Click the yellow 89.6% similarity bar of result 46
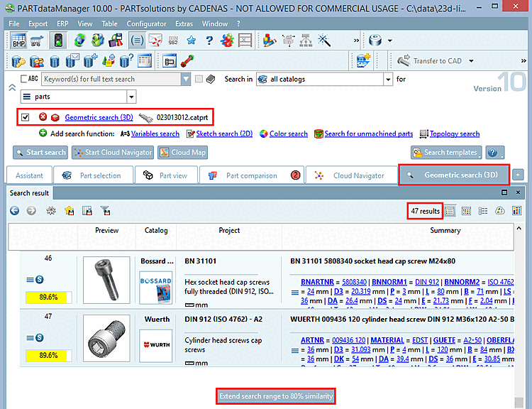The height and width of the screenshot is (409, 532). click(x=48, y=298)
